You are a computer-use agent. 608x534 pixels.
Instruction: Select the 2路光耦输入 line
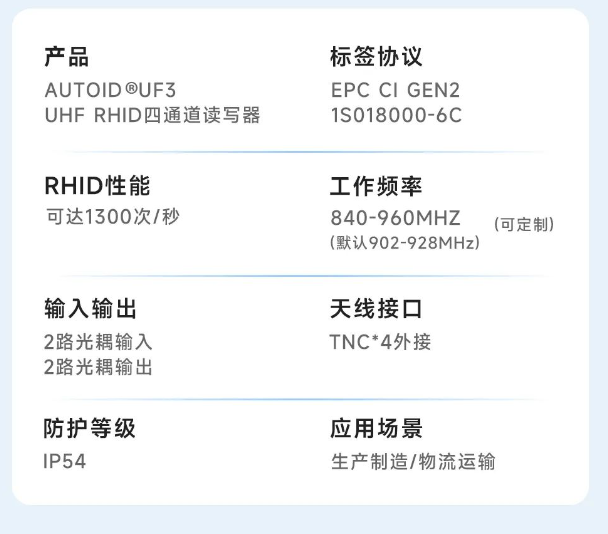pyautogui.click(x=98, y=342)
